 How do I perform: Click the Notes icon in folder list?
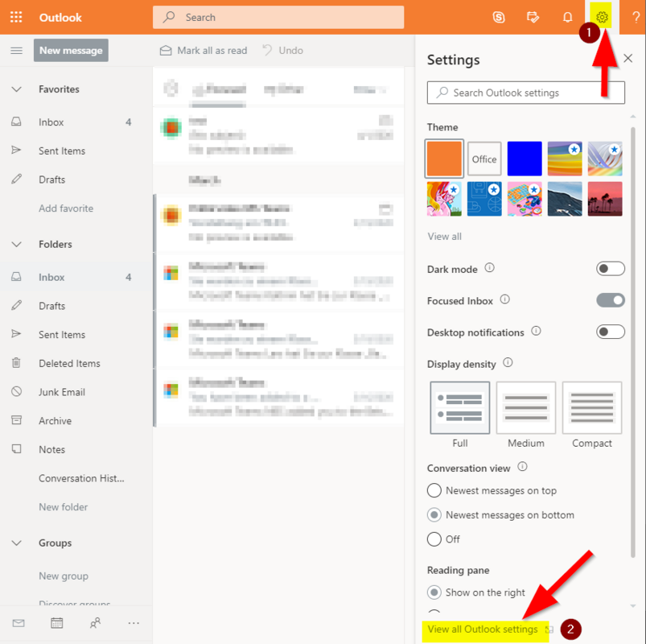point(16,448)
